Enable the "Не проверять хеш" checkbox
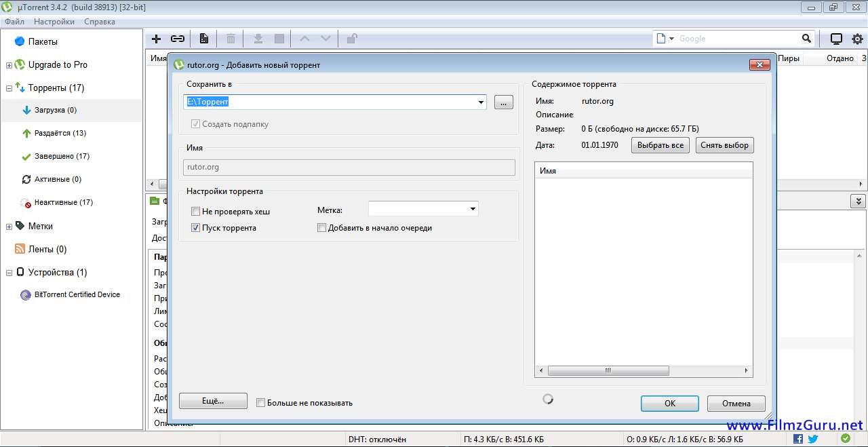 coord(196,212)
